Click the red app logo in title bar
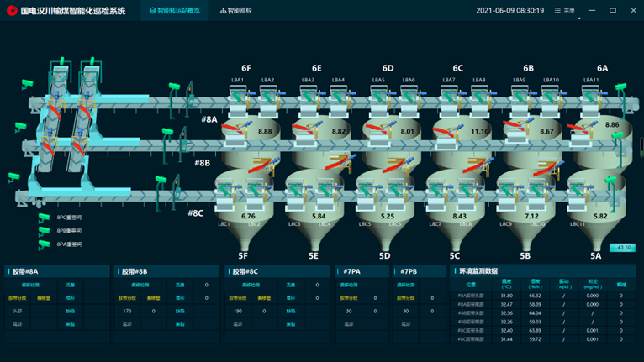The image size is (644, 362). point(11,11)
